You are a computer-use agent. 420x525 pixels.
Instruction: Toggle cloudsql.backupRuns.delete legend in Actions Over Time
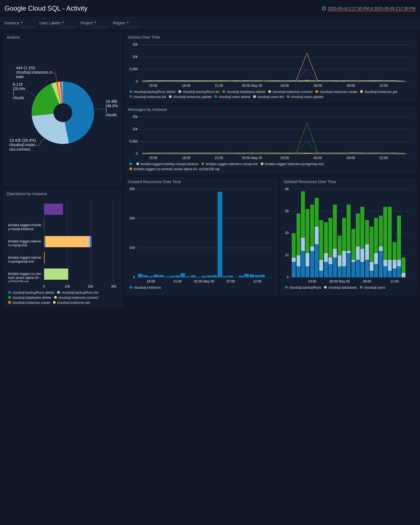pos(152,92)
